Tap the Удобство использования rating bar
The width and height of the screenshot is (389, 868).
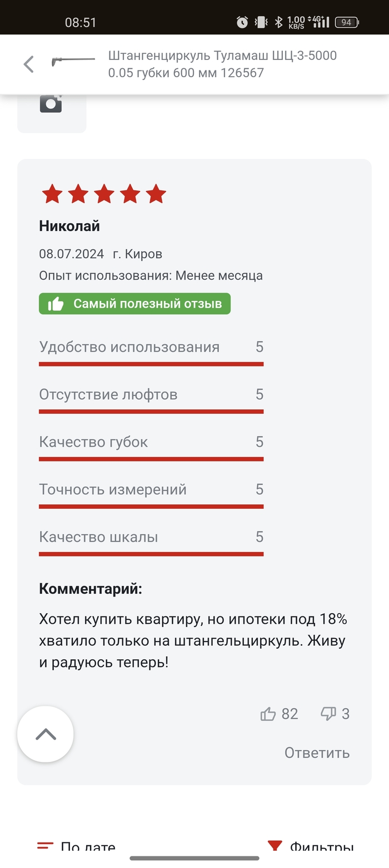[x=151, y=364]
